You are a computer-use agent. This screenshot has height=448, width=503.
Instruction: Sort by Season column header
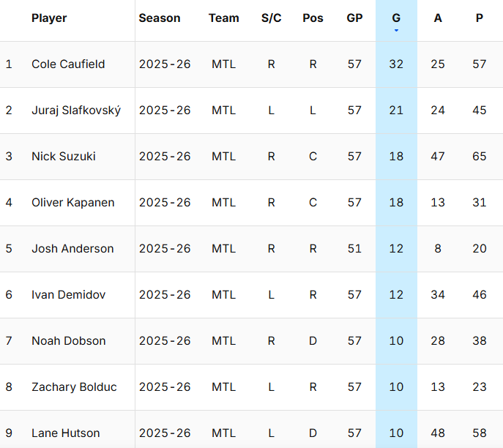(159, 18)
